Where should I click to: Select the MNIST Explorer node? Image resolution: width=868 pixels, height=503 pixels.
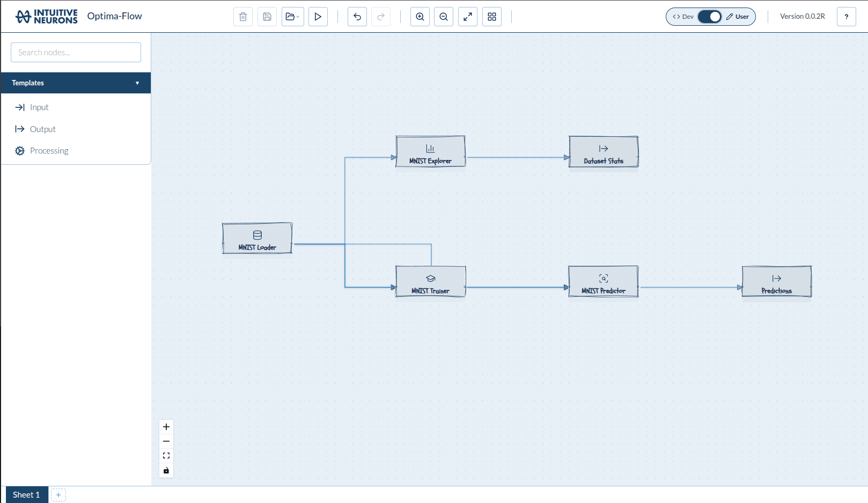tap(431, 151)
